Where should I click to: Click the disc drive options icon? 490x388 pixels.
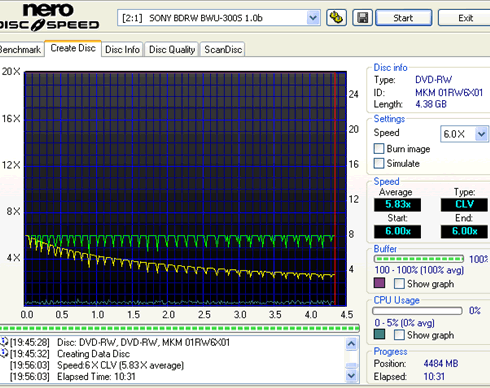[336, 18]
